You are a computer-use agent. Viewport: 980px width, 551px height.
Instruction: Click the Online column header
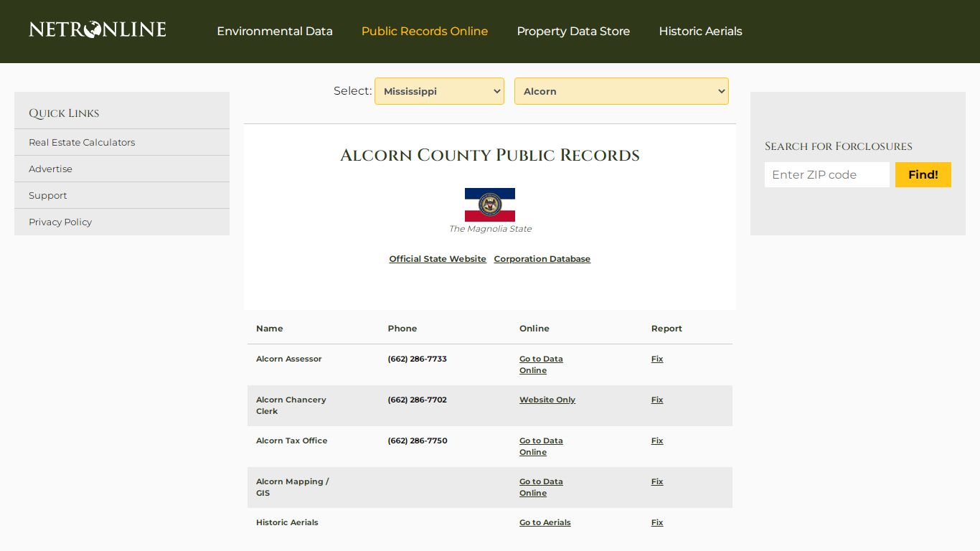534,329
